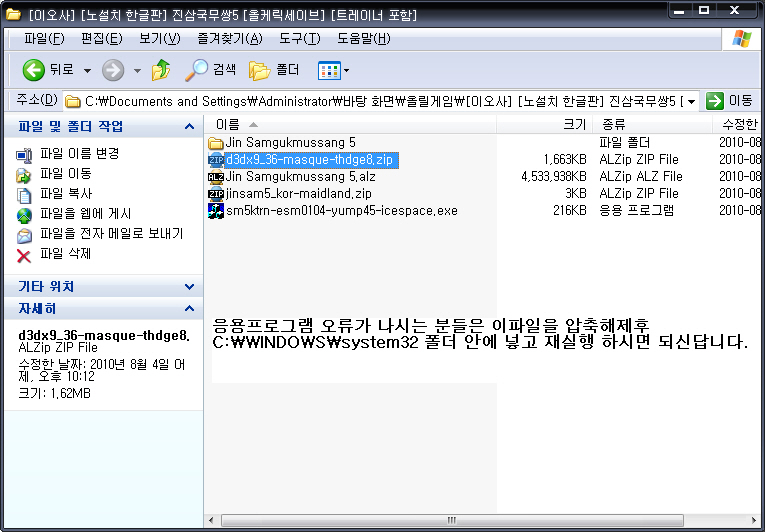Open the 편집(E) menu
The image size is (765, 532).
tap(101, 39)
